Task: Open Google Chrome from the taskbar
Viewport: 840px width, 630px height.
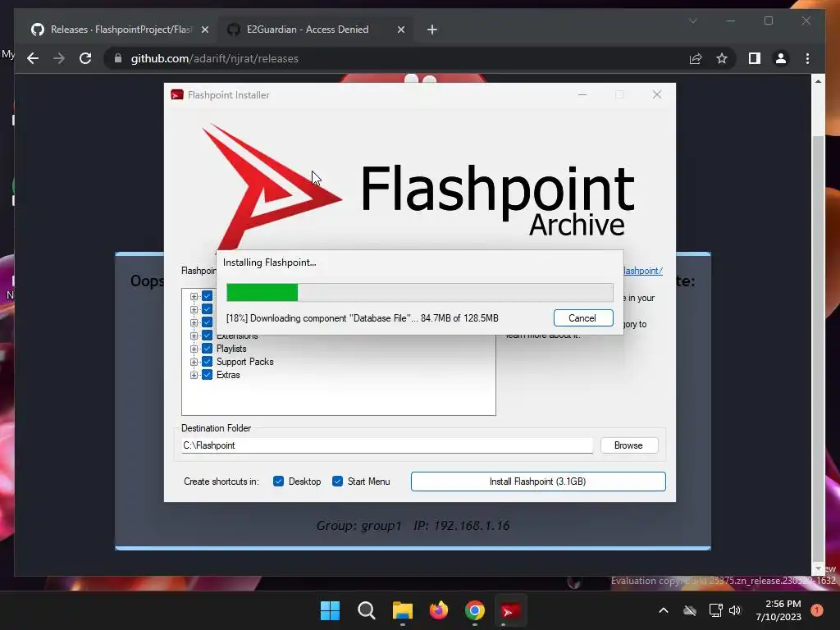Action: [475, 610]
